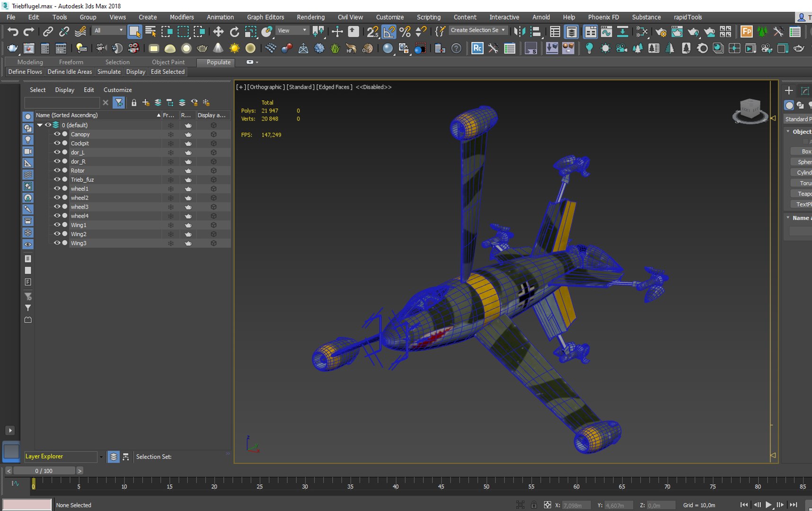Hide the Canopy object via eye icon
Screen dimensions: 812x511
pyautogui.click(x=57, y=134)
